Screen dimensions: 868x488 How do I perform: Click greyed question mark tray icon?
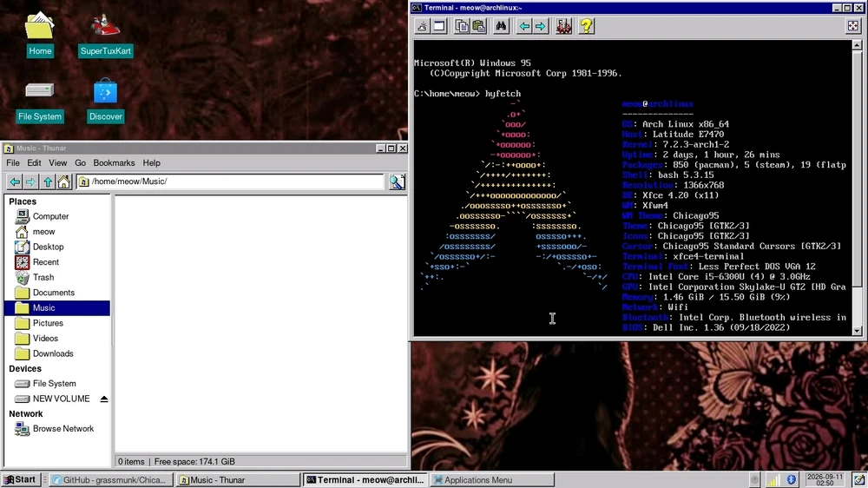[x=754, y=479]
